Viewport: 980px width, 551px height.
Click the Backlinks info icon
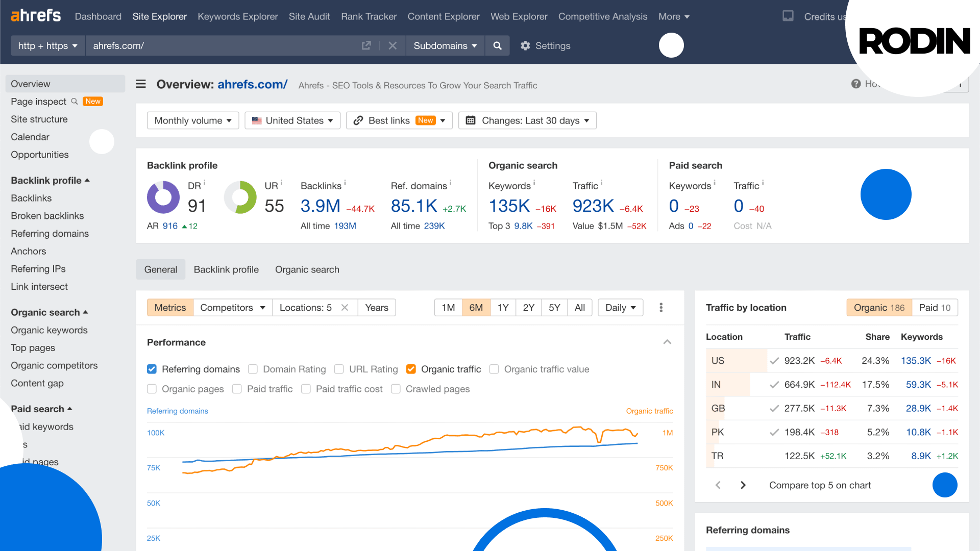pyautogui.click(x=345, y=182)
